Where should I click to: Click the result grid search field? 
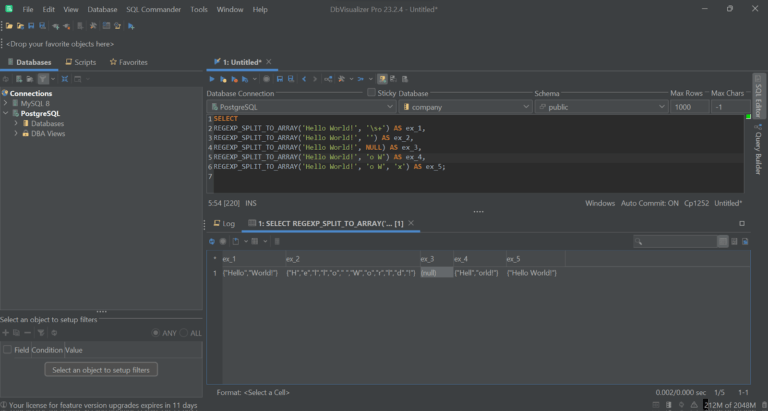(675, 241)
